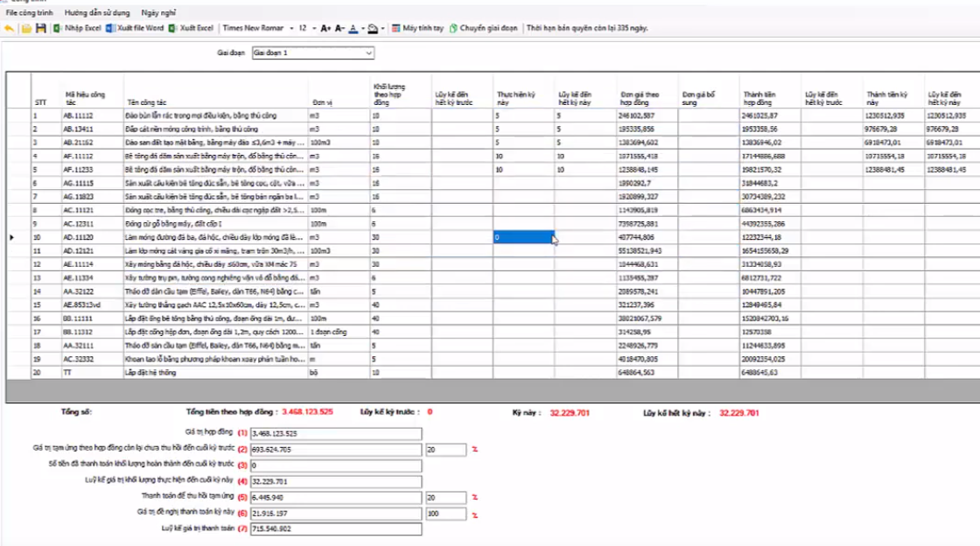Open Máy tính tay calculator
This screenshot has height=546, width=980.
[x=416, y=29]
